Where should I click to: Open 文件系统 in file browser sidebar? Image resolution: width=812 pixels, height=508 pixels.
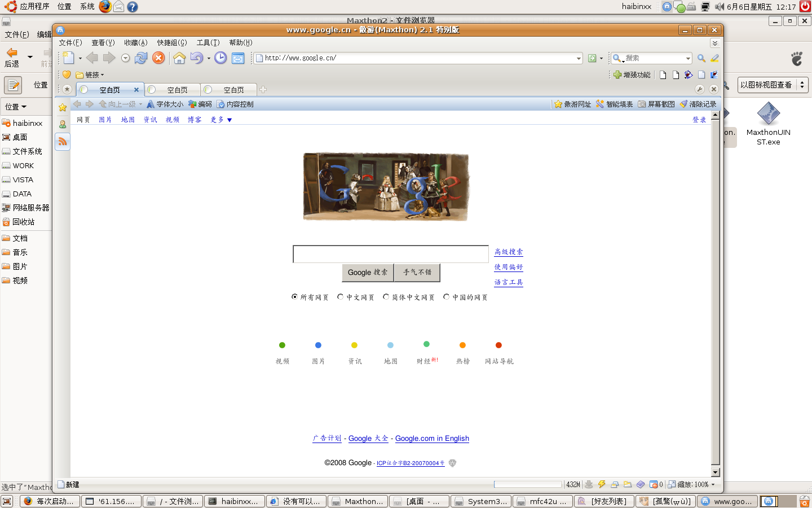click(x=26, y=151)
